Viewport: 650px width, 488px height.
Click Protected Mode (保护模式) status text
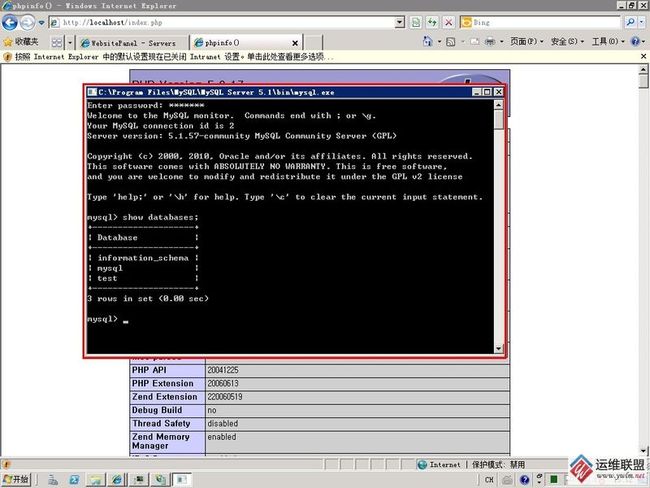[499, 464]
